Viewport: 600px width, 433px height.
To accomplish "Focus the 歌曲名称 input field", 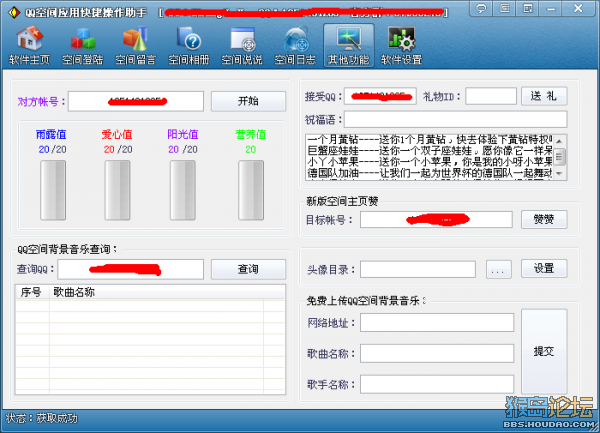I will coord(437,353).
